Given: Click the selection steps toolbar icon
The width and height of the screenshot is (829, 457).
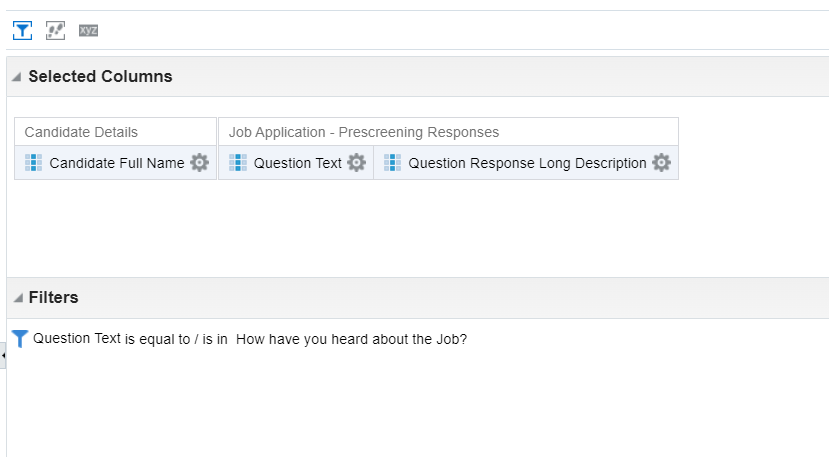Looking at the screenshot, I should [56, 31].
